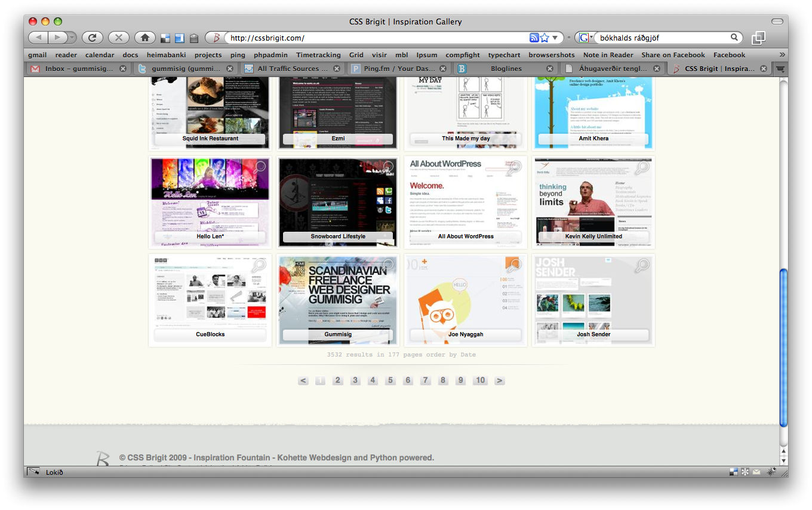This screenshot has height=510, width=812.
Task: Click the Firebug icon in the status bar
Action: pos(771,472)
